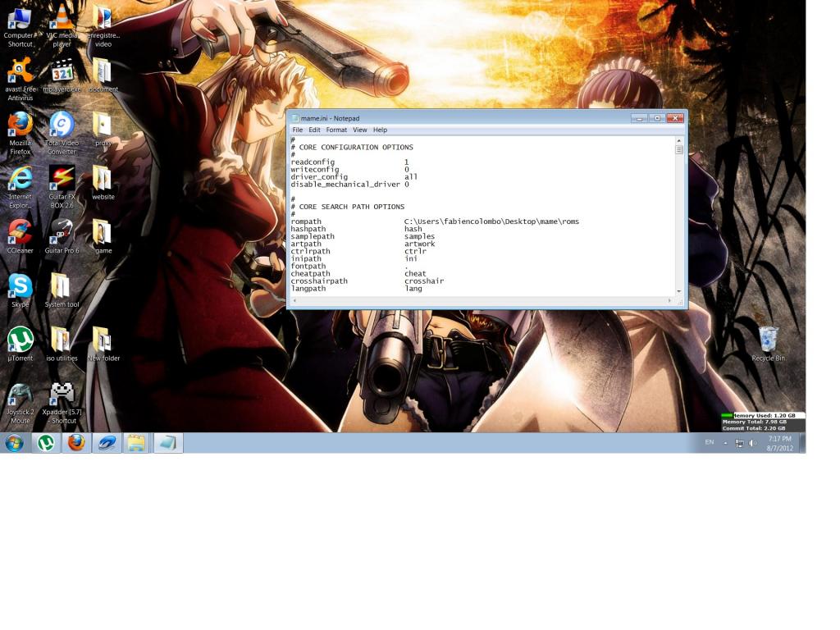The width and height of the screenshot is (840, 630).
Task: Open the File menu in Notepad
Action: click(297, 130)
